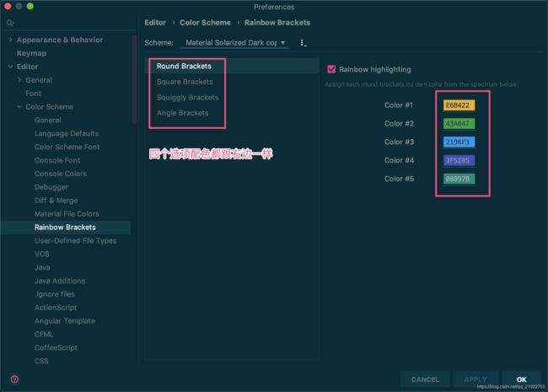Click the Rainbow Brackets breadcrumb title
548x392 pixels.
coord(277,23)
